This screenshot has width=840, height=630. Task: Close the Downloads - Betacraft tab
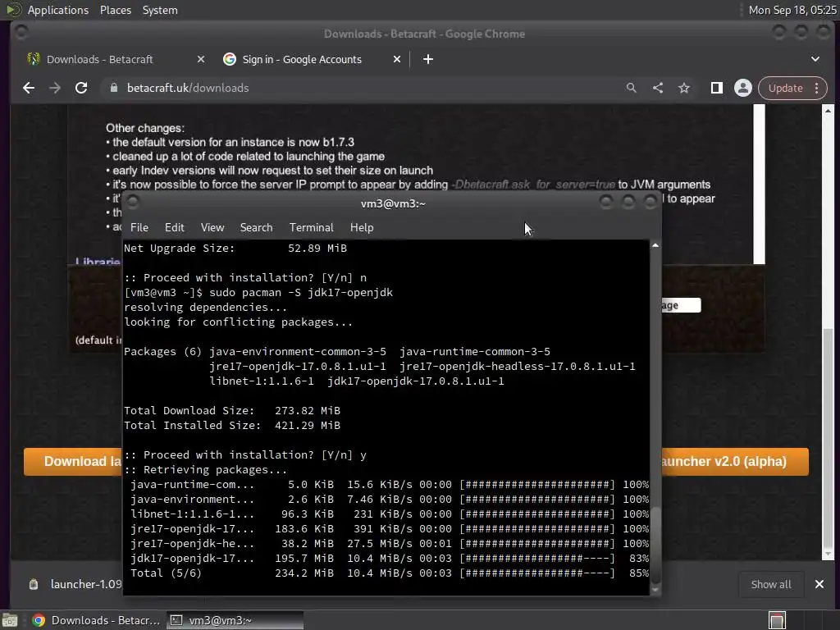[201, 59]
